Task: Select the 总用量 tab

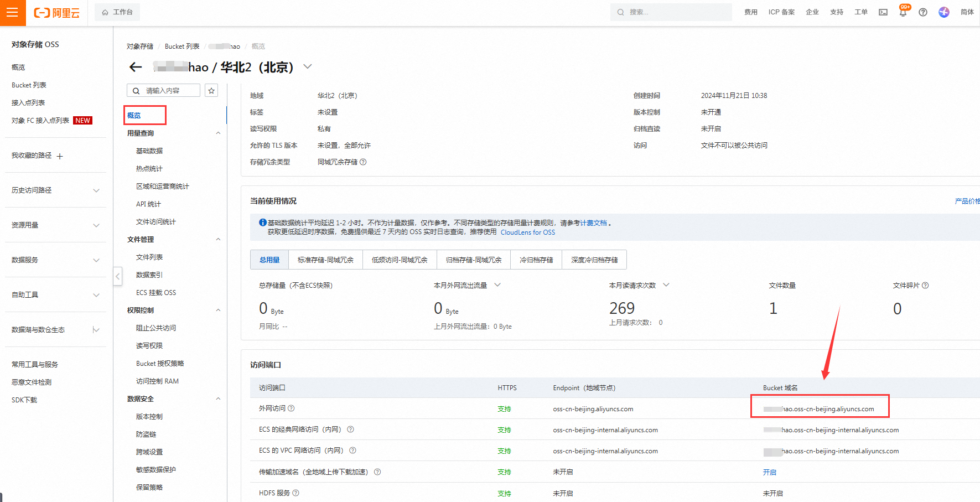Action: (269, 260)
